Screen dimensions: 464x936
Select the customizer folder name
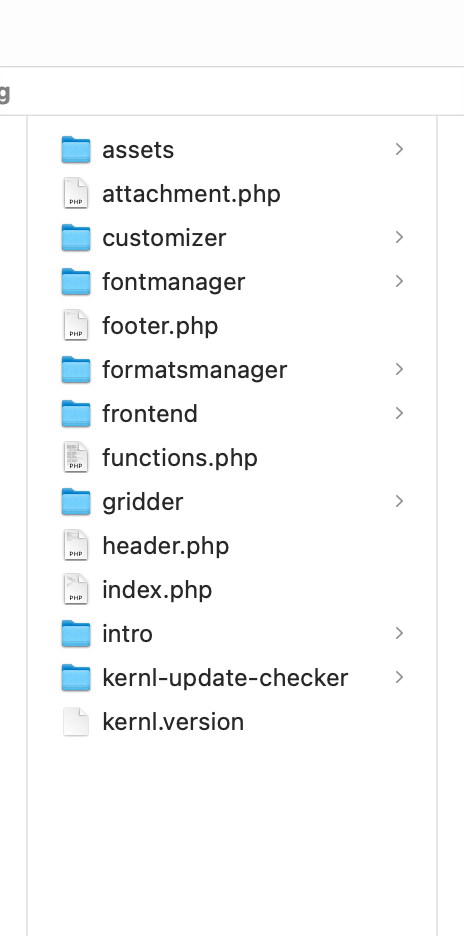pyautogui.click(x=164, y=238)
